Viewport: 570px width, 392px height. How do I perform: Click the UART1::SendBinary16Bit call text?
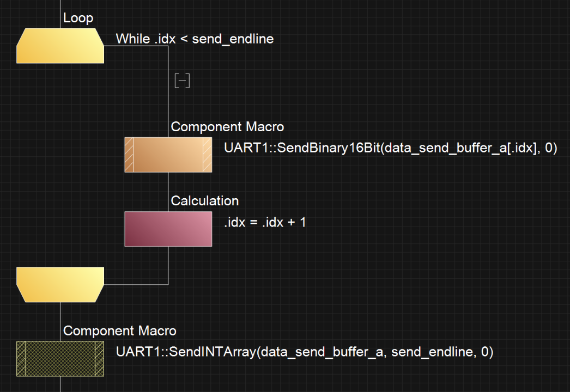coord(390,148)
